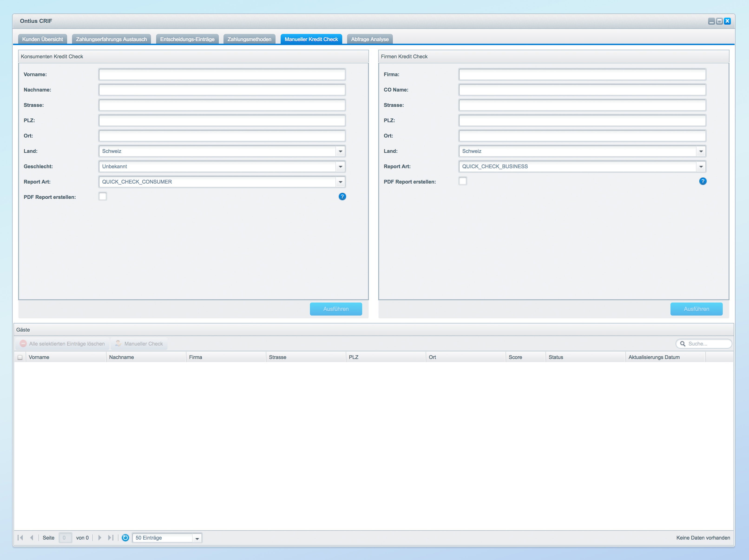Focus the company Ort input field

pyautogui.click(x=582, y=136)
